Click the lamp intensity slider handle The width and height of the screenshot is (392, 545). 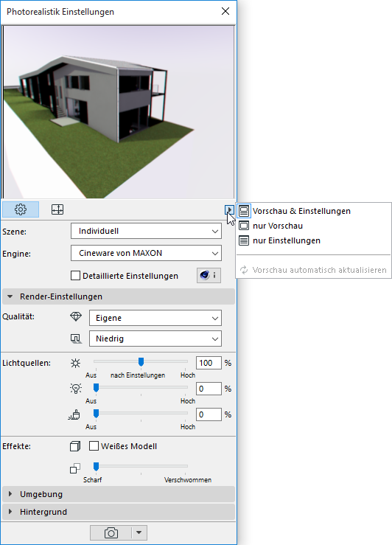[97, 388]
